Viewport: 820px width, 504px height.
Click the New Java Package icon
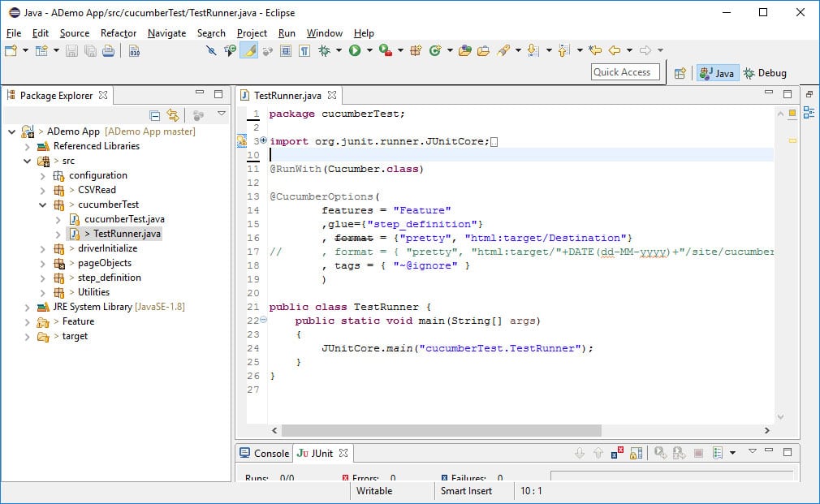coord(416,50)
